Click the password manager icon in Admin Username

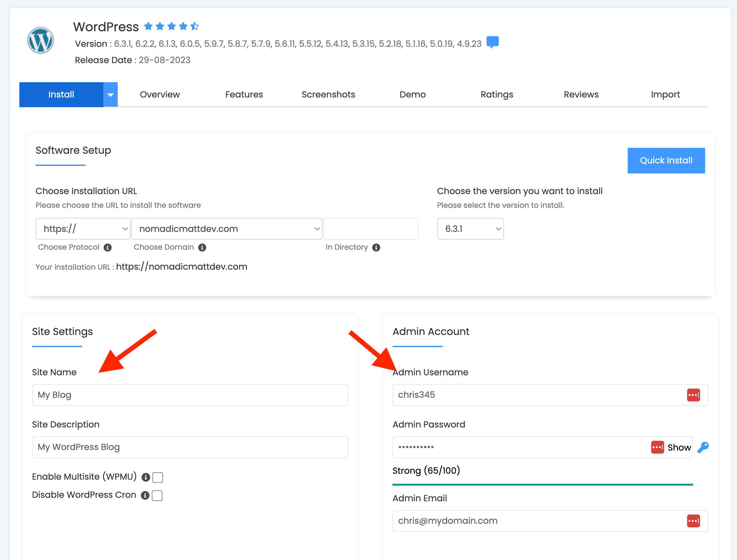point(693,395)
